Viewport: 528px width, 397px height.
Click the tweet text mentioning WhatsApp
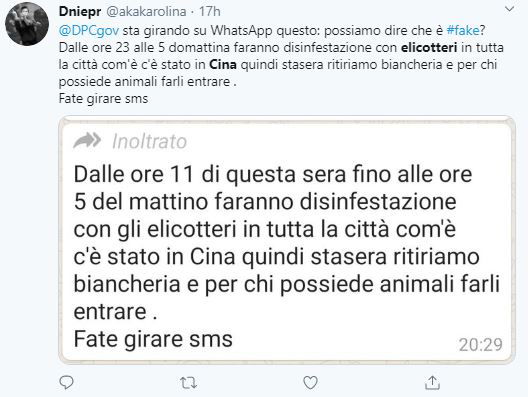tap(281, 64)
